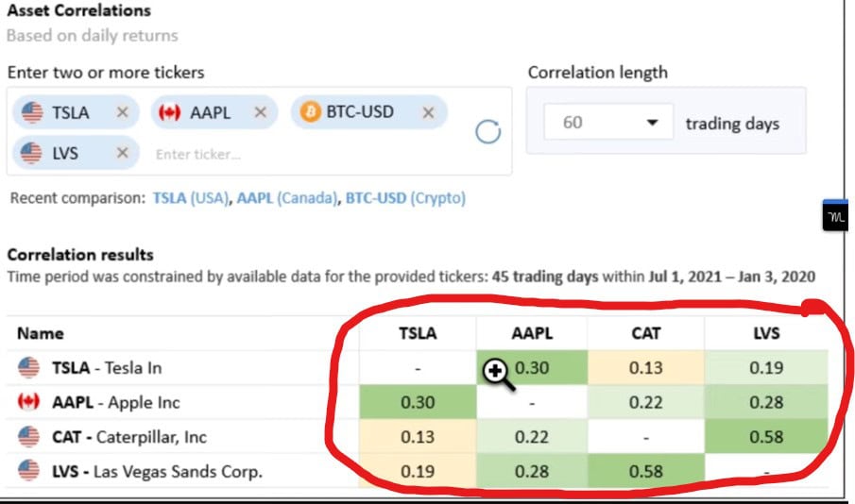This screenshot has height=504, width=855.
Task: Remove the LVS ticker chip
Action: pyautogui.click(x=122, y=153)
